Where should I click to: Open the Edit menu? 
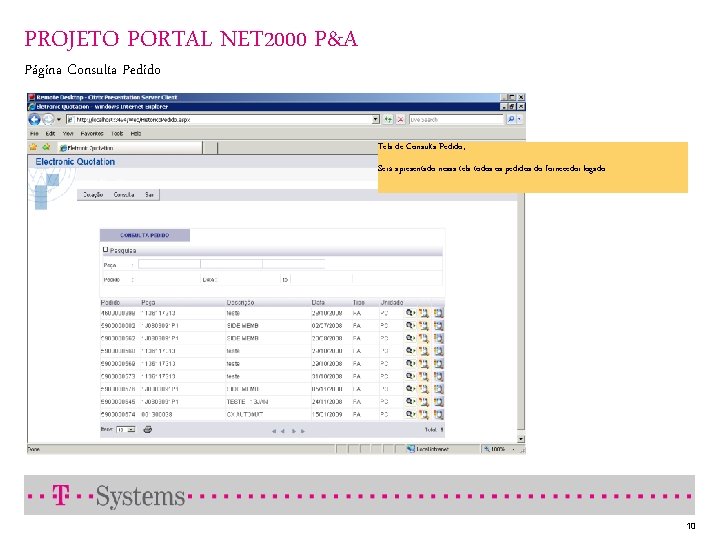pyautogui.click(x=50, y=134)
